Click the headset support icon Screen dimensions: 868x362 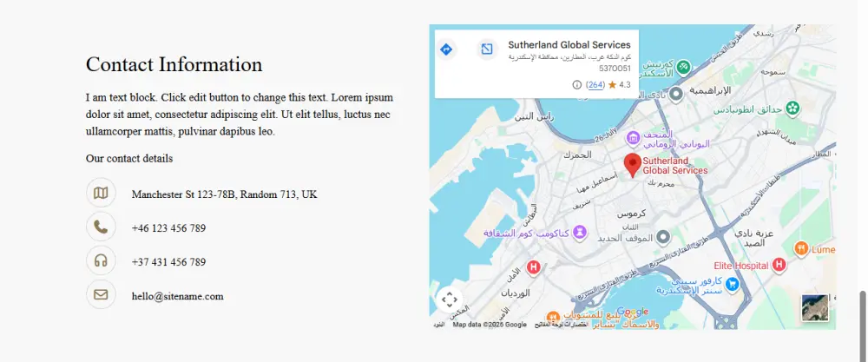[x=101, y=260]
